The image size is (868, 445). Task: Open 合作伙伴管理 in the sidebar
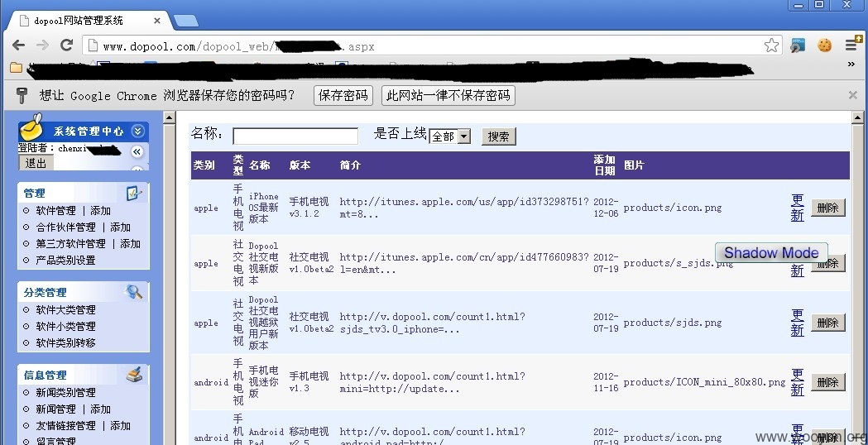click(66, 227)
